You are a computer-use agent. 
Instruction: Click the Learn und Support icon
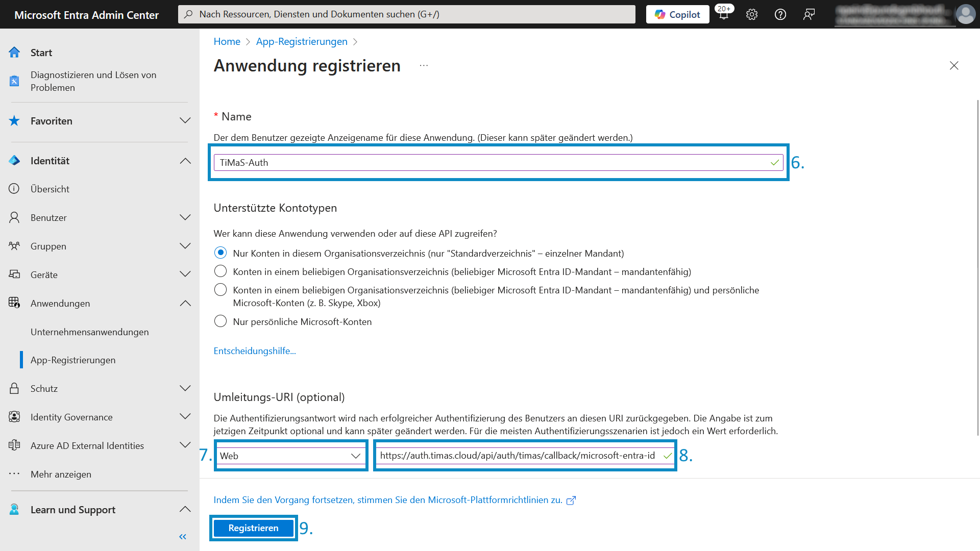(14, 509)
